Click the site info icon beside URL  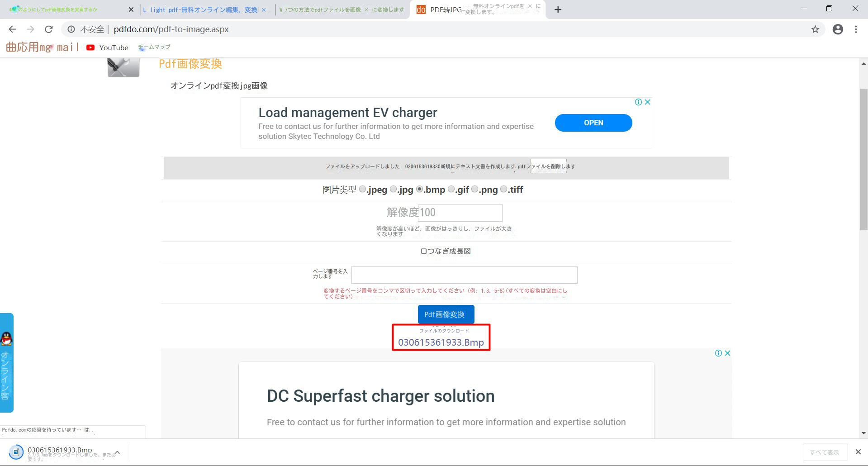pyautogui.click(x=71, y=29)
